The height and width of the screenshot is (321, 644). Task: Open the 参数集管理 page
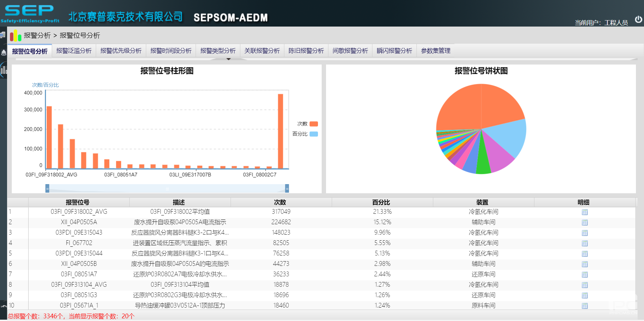pyautogui.click(x=436, y=50)
